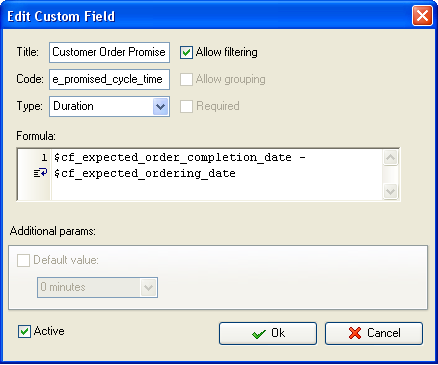
Task: Open the Duration type combo box
Action: 109,107
